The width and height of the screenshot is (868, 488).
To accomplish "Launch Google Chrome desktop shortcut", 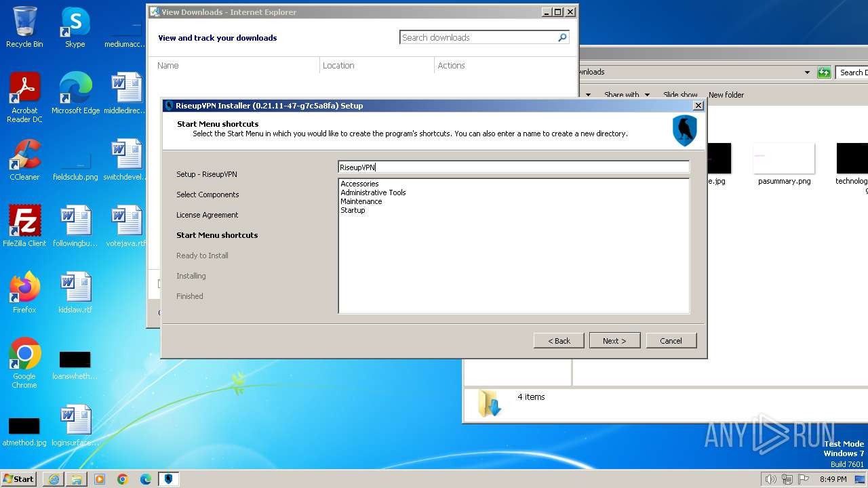I will coord(24,363).
